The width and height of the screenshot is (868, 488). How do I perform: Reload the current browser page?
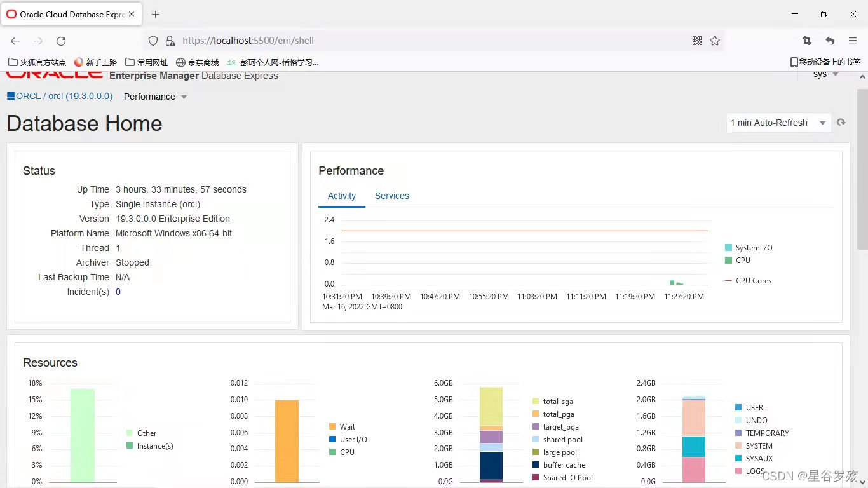(61, 41)
